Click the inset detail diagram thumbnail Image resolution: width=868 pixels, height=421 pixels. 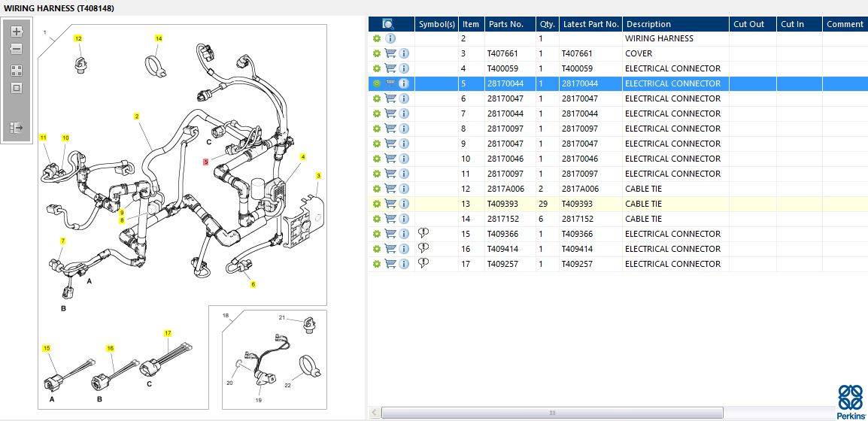(274, 359)
